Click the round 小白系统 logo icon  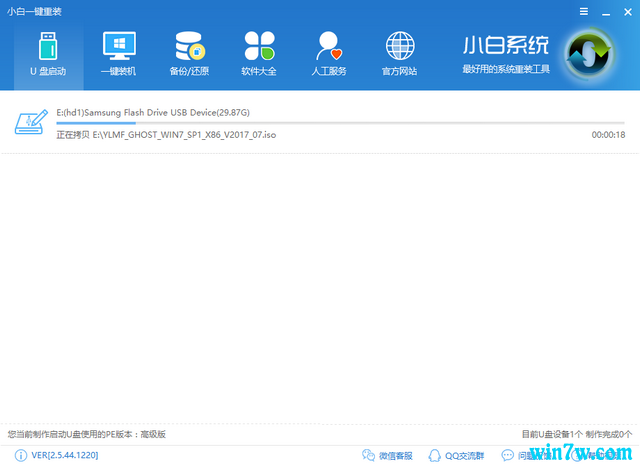(x=589, y=54)
